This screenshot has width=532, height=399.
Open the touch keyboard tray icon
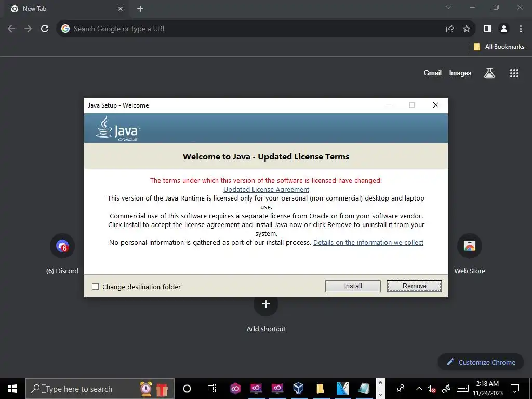462,389
